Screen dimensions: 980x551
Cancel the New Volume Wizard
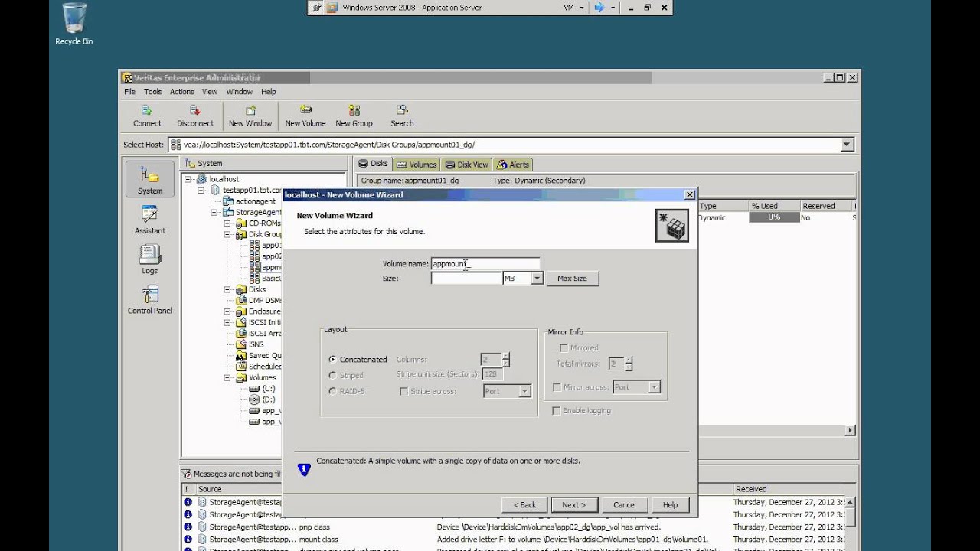[x=624, y=505]
